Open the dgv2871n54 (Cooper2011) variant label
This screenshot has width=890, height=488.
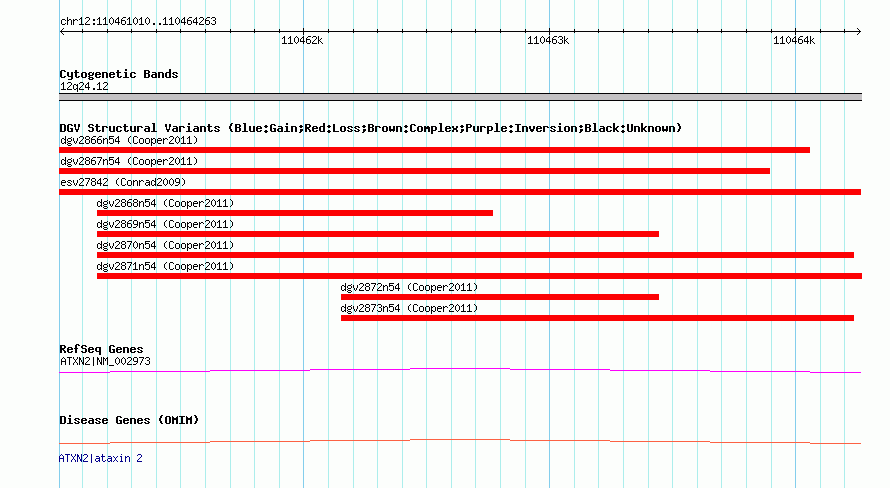click(x=165, y=266)
